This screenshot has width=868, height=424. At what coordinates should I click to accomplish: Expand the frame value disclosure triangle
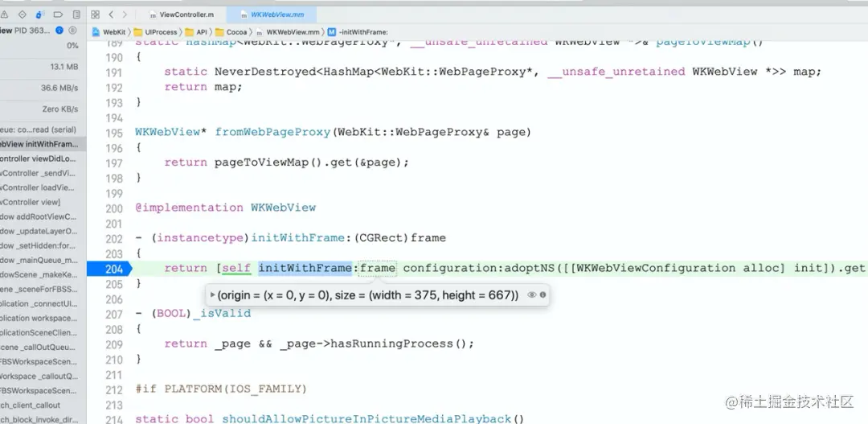(x=212, y=294)
